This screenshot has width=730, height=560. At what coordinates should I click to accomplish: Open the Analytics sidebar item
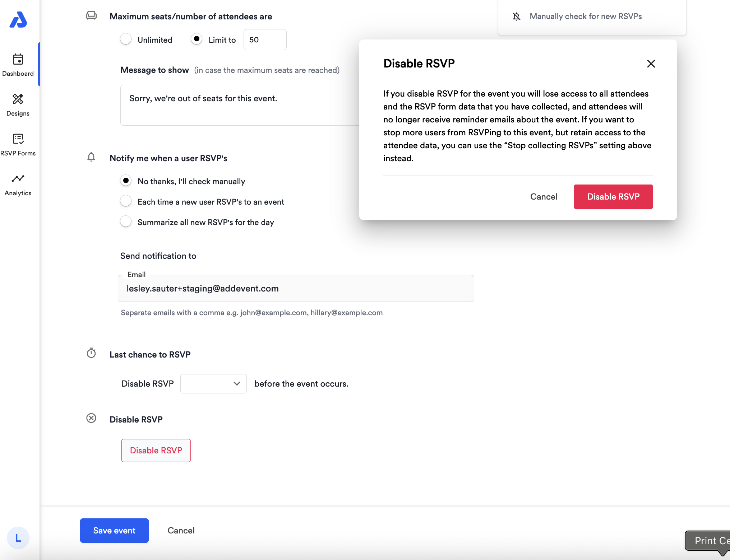pos(18,185)
